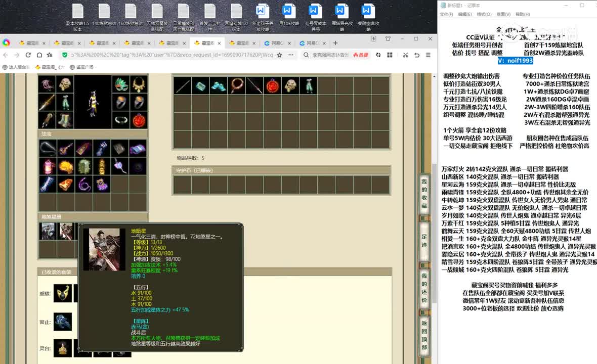Go to browser home page icon
The height and width of the screenshot is (364, 597).
39,55
